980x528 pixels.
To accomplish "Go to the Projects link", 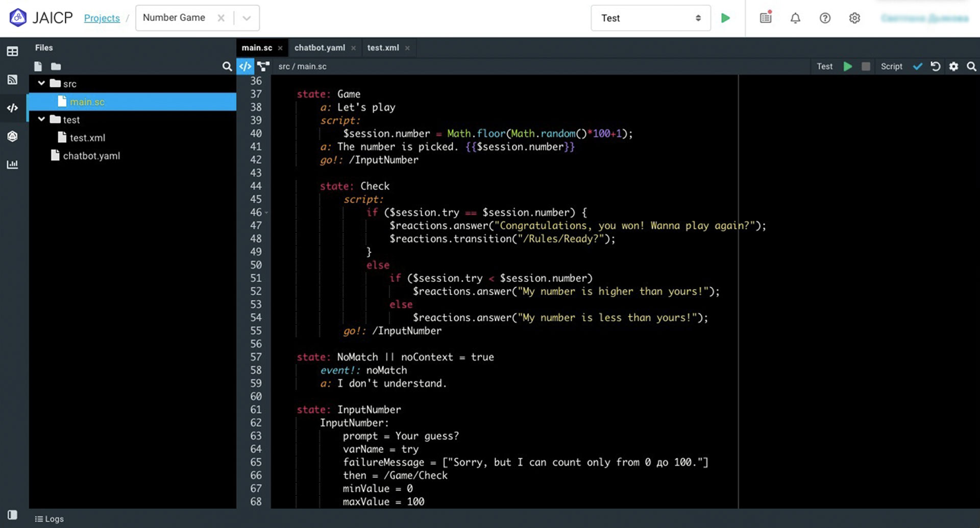I will (102, 18).
